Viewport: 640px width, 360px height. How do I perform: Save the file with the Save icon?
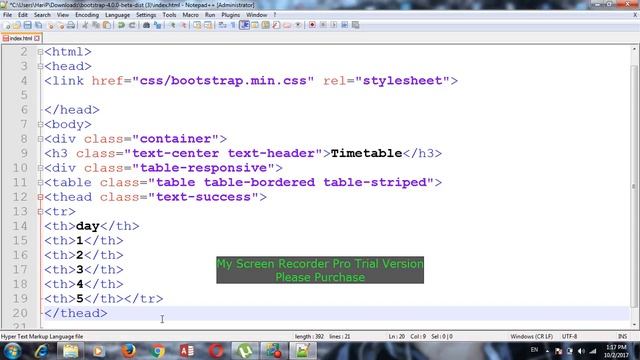tap(28, 25)
